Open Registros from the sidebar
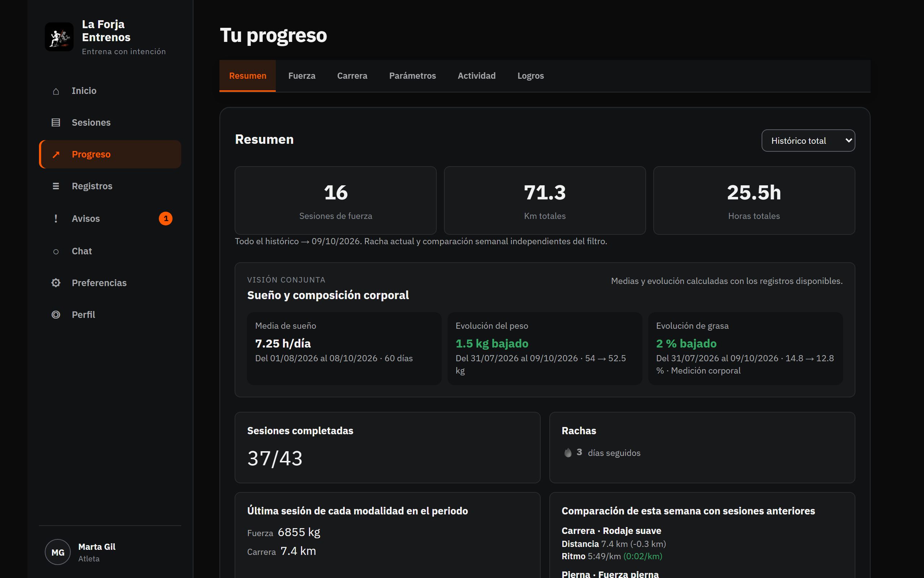The height and width of the screenshot is (578, 924). pyautogui.click(x=110, y=186)
